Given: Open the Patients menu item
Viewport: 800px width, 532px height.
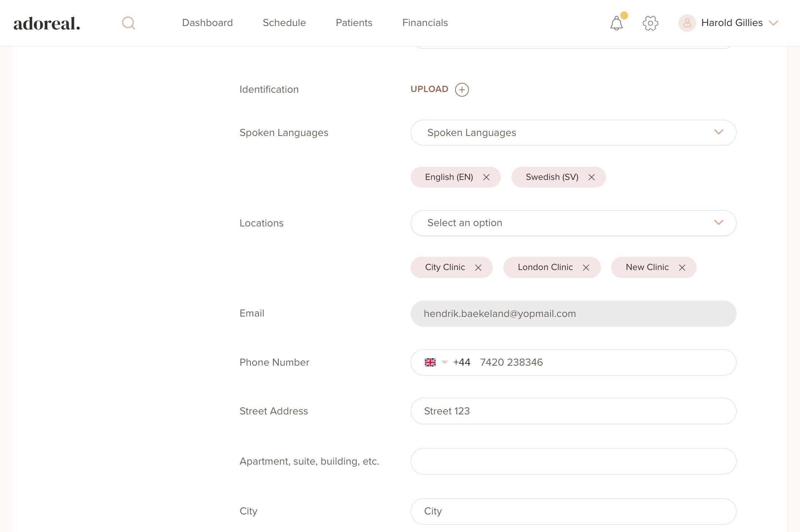Looking at the screenshot, I should 354,23.
